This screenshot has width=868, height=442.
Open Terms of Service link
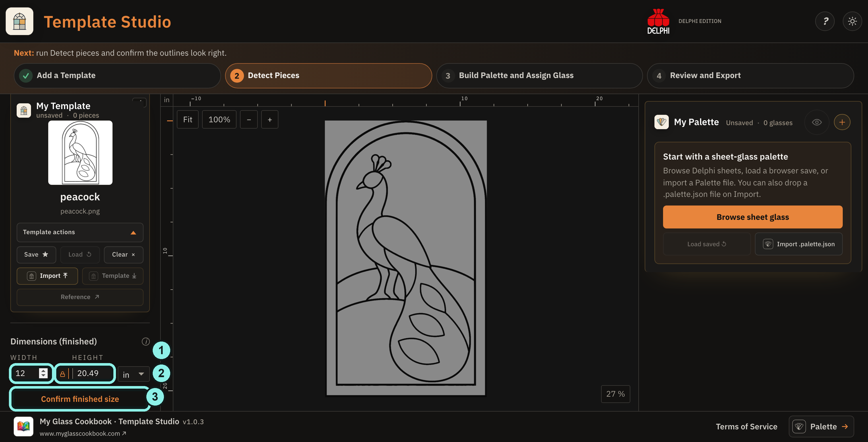[746, 427]
